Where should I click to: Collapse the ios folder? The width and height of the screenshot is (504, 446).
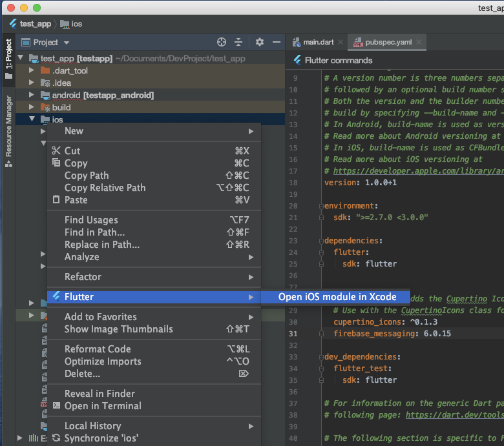[32, 119]
